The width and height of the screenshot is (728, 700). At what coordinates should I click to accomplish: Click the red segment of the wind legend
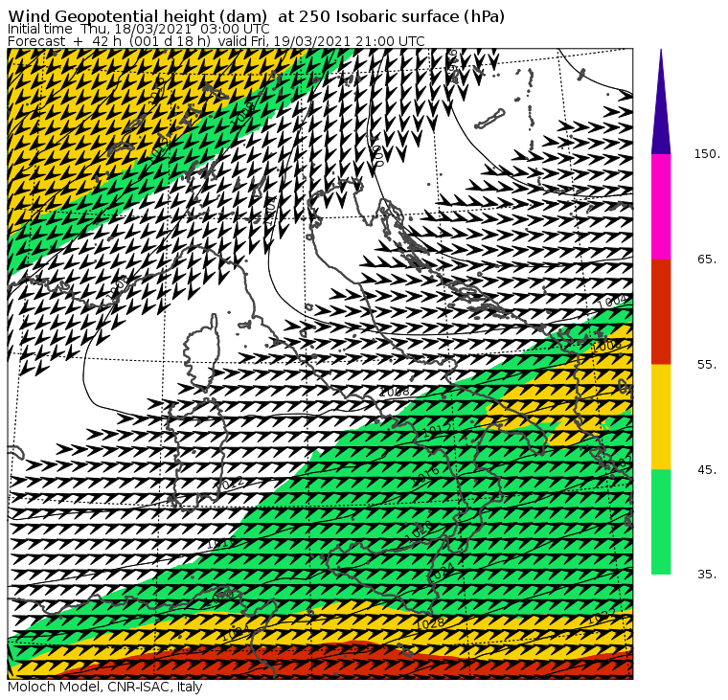pyautogui.click(x=661, y=311)
